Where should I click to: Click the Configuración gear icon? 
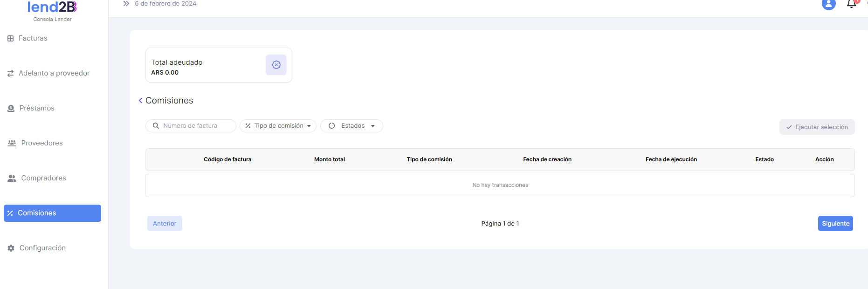[x=11, y=248]
